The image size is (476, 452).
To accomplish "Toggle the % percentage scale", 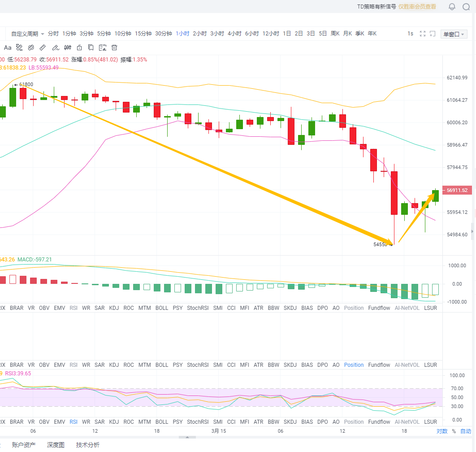I will pyautogui.click(x=454, y=431).
